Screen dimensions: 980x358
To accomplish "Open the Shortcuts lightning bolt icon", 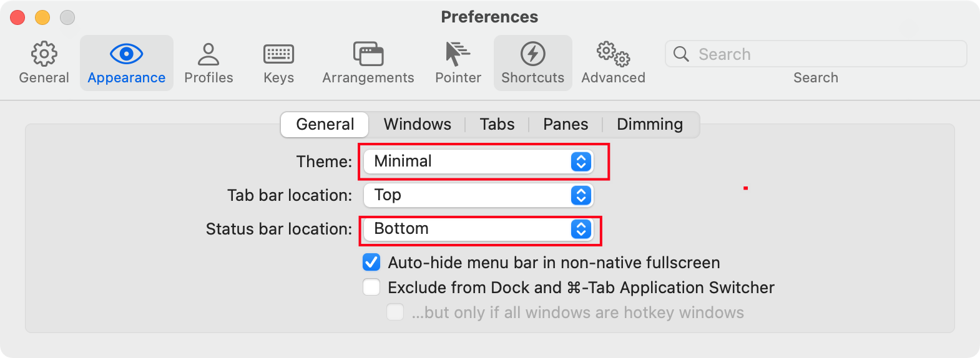I will pyautogui.click(x=532, y=54).
